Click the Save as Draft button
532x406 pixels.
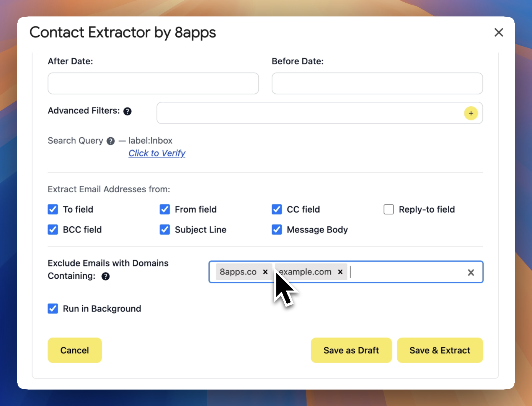(351, 350)
